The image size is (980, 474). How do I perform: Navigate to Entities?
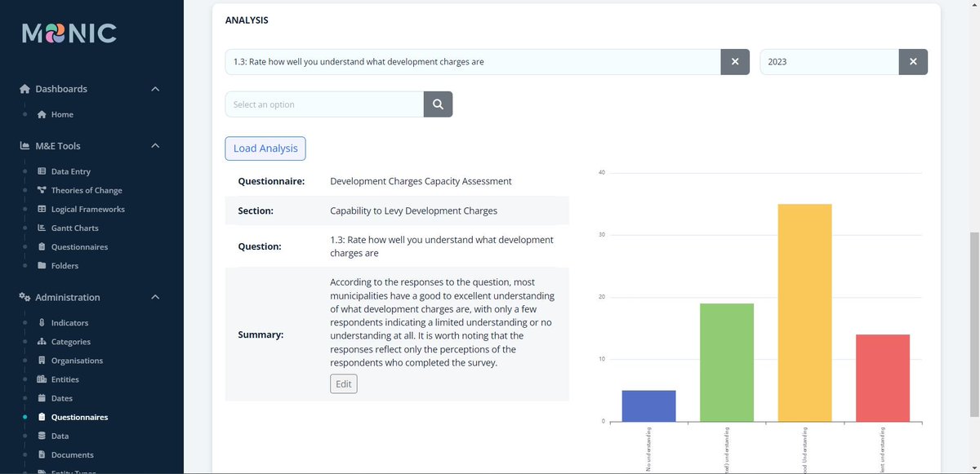tap(65, 379)
